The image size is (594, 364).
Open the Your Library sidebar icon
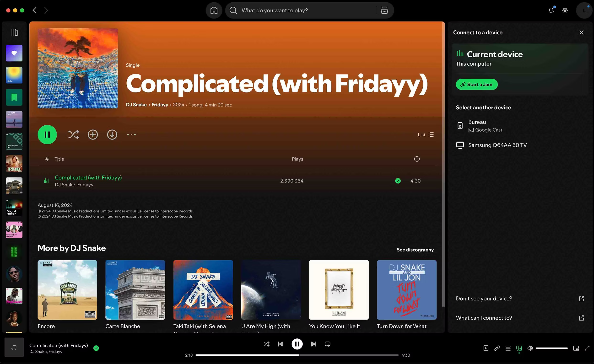14,32
